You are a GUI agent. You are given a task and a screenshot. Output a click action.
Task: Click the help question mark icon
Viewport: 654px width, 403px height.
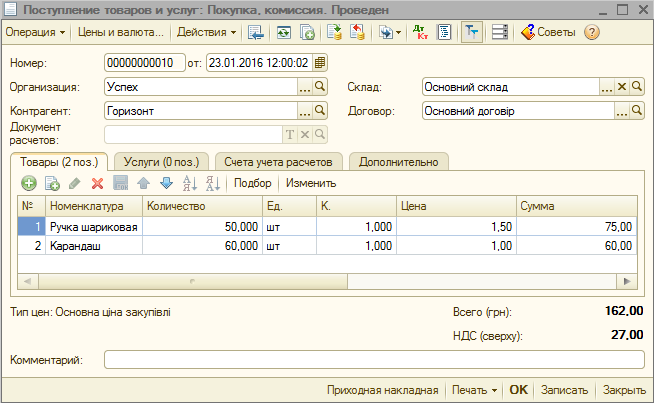592,32
